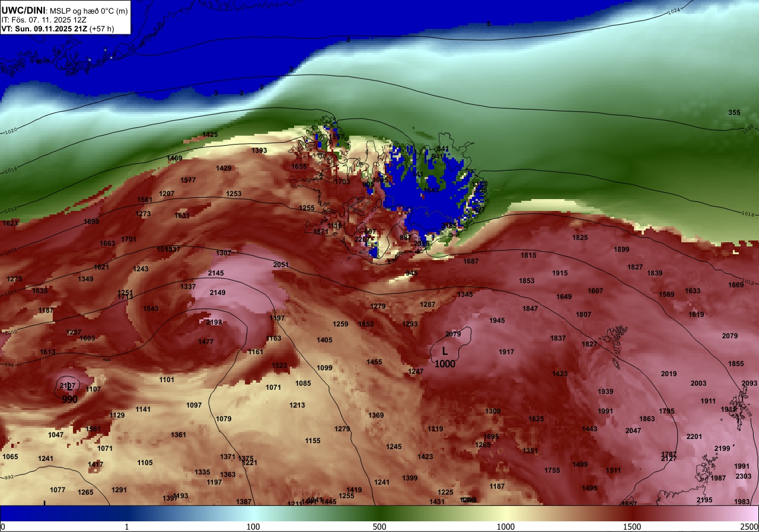Click the height value '2051'
Image resolution: width=759 pixels, height=532 pixels.
click(281, 265)
